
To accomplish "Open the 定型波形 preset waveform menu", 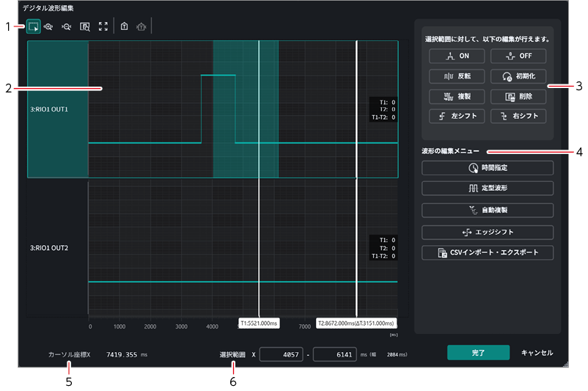I will tap(488, 188).
